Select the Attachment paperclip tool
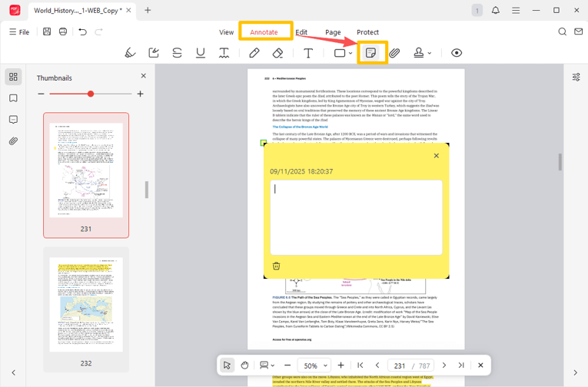The height and width of the screenshot is (387, 588). 394,53
